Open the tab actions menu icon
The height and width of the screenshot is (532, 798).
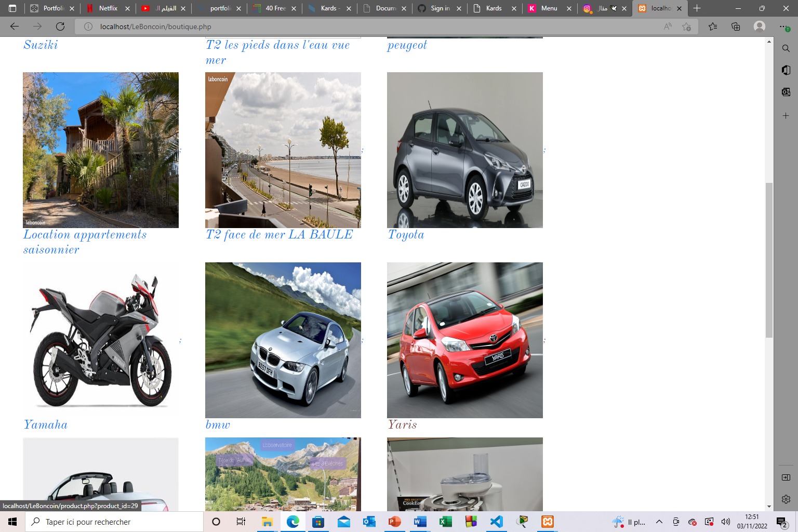tap(12, 8)
